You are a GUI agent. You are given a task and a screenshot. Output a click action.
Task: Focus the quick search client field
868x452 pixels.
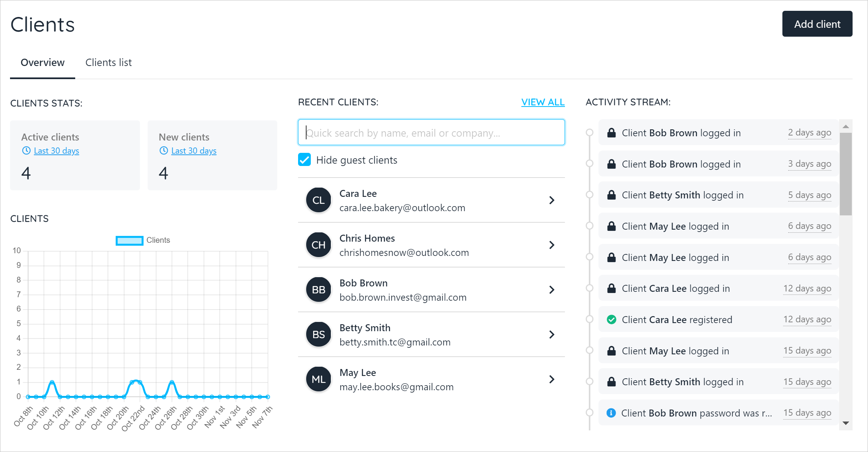[x=431, y=133]
